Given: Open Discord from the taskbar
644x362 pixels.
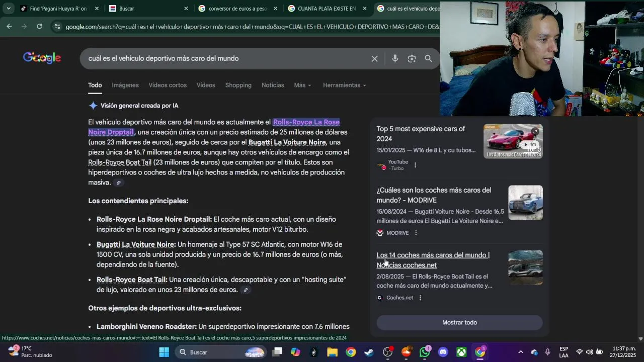Looking at the screenshot, I should point(443,352).
